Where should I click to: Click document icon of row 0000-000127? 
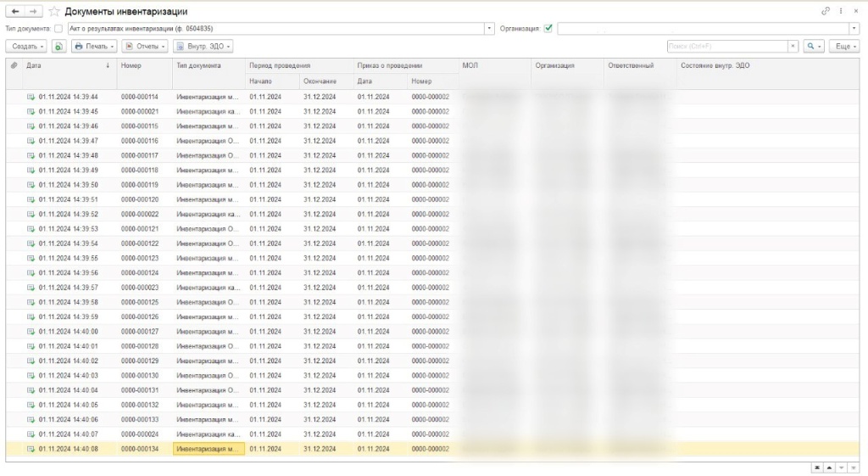(x=31, y=332)
